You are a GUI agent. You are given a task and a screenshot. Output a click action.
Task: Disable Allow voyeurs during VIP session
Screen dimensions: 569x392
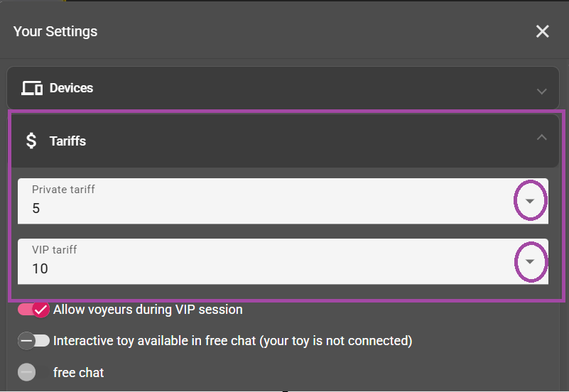tap(34, 310)
